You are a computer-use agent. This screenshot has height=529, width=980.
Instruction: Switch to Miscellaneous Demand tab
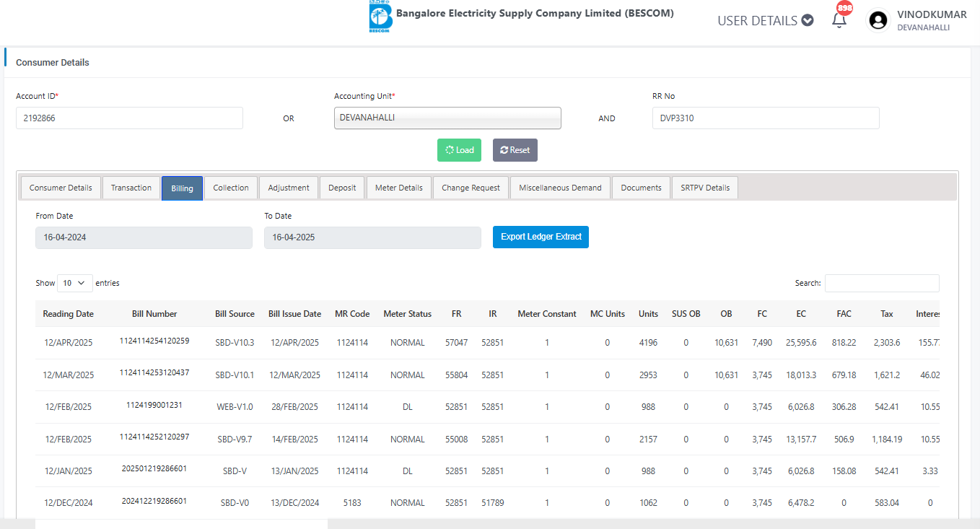pos(560,188)
